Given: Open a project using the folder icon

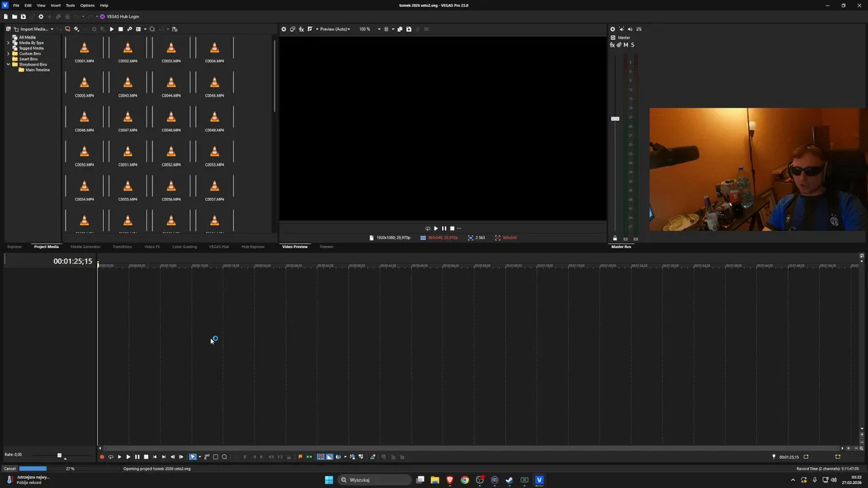Looking at the screenshot, I should [14, 16].
